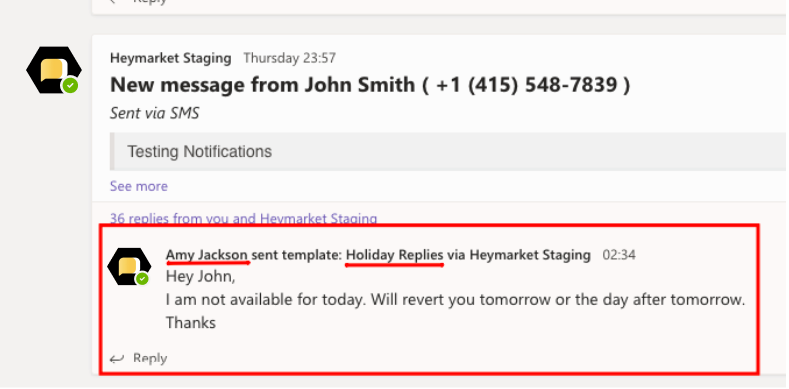The image size is (789, 389).
Task: Click the large Heymarket Staging hexagon avatar
Action: tap(54, 70)
